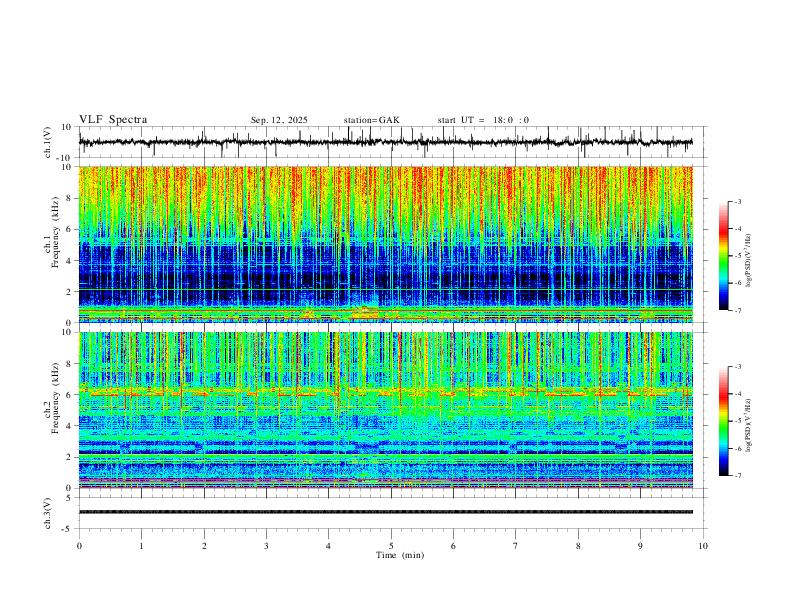Click the "-3" value on ch.1 colorbar
This screenshot has width=792, height=612.
(738, 201)
